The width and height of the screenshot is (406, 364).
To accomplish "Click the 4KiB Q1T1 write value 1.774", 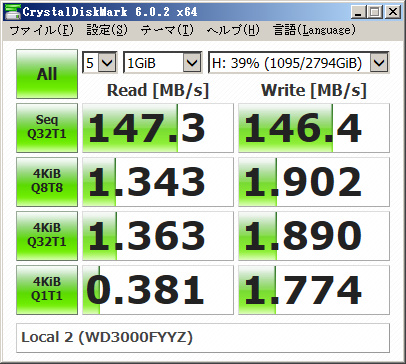I will pos(314,290).
